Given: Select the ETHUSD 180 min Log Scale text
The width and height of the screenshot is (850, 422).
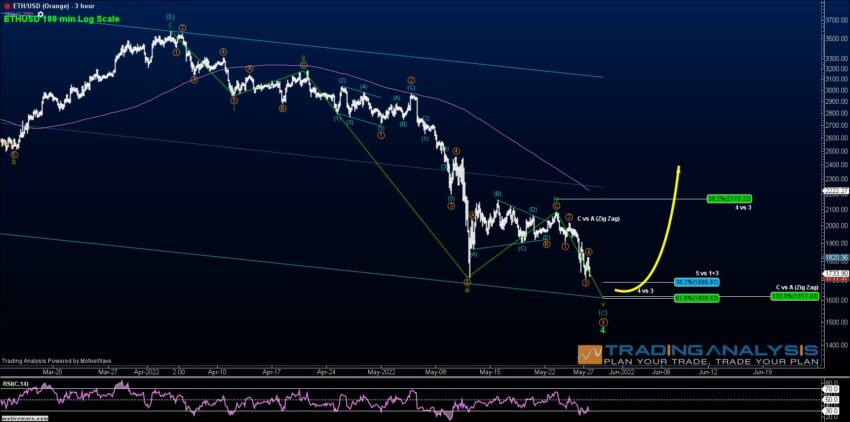Looking at the screenshot, I should (x=62, y=18).
